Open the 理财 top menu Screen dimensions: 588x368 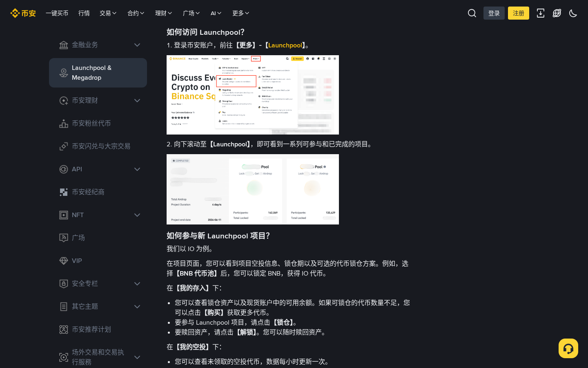[164, 13]
